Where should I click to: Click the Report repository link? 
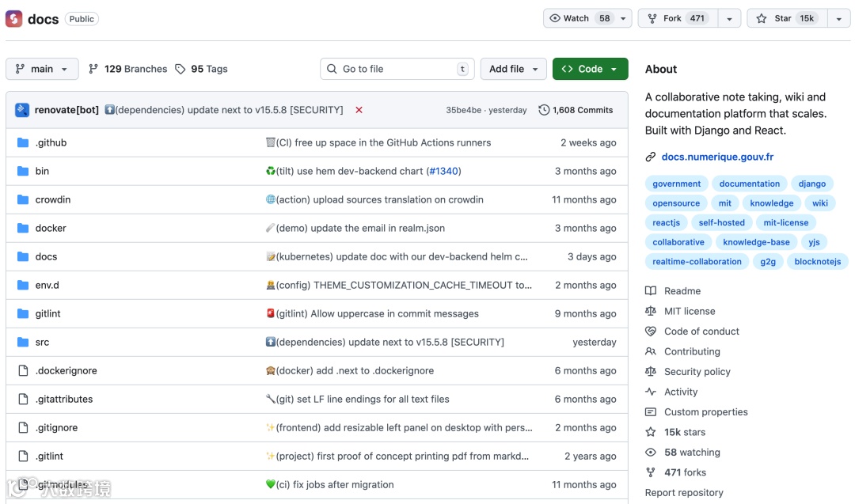(x=684, y=493)
